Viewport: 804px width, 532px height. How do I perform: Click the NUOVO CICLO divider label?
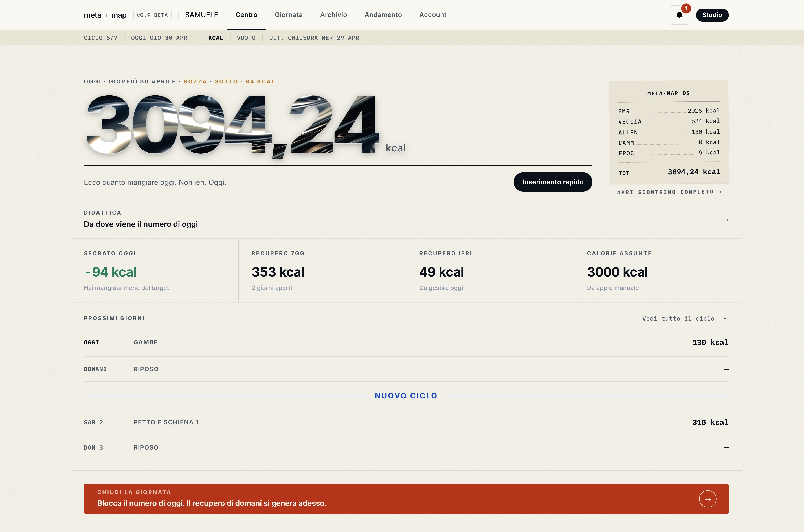pyautogui.click(x=406, y=396)
